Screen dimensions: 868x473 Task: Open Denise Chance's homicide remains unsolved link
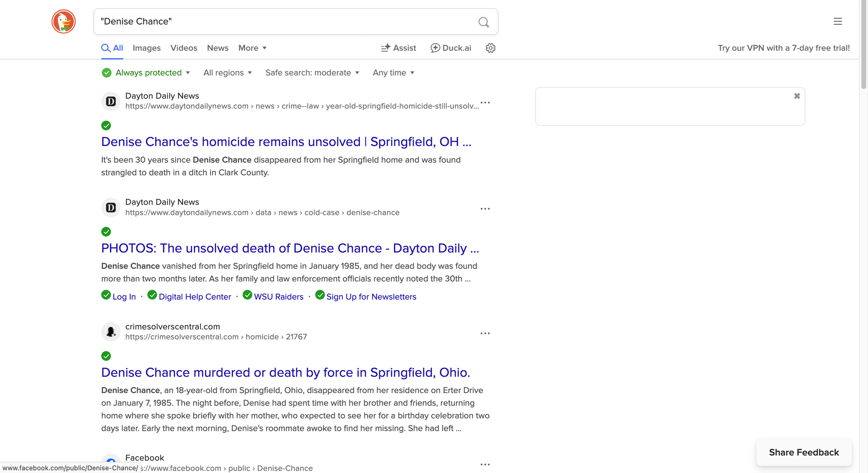(286, 142)
